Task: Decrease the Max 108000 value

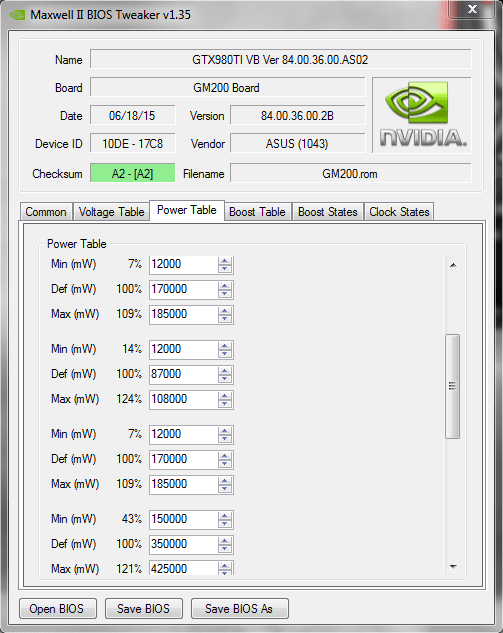Action: pyautogui.click(x=225, y=404)
